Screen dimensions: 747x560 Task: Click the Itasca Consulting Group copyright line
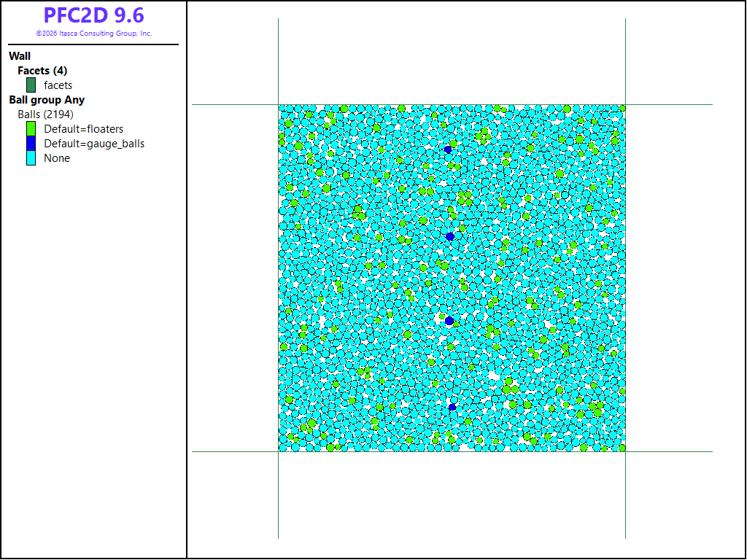(94, 34)
